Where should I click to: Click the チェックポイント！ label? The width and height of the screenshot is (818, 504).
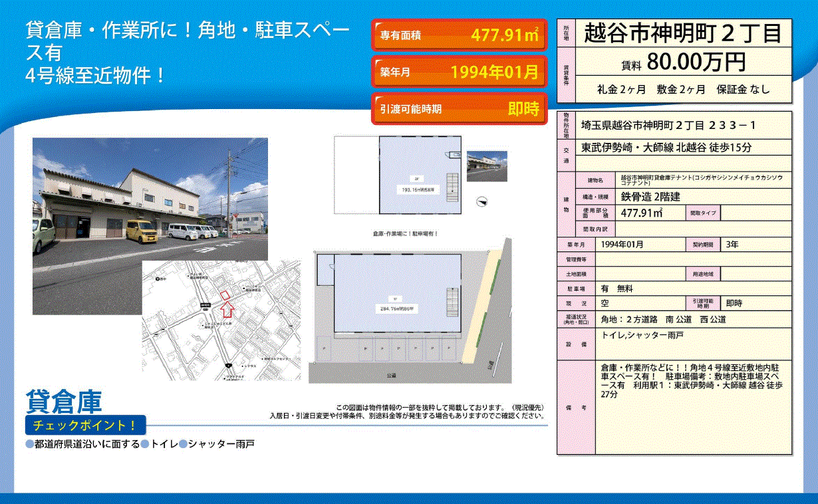(x=84, y=425)
